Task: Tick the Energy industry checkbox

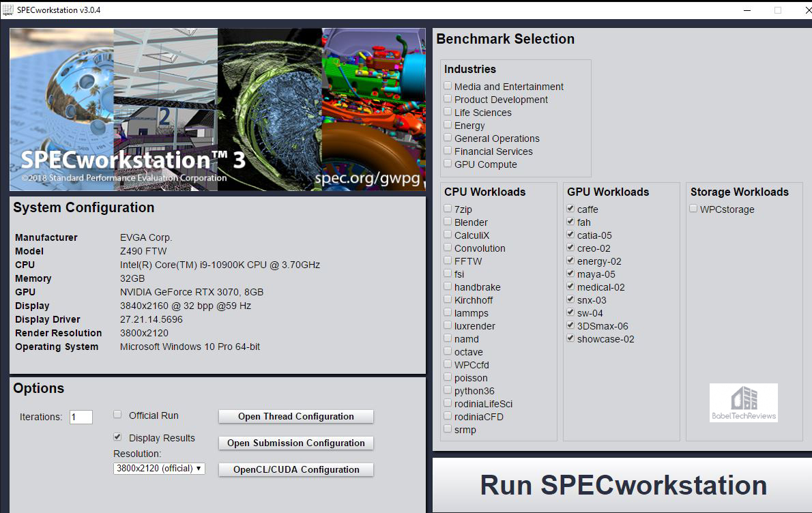Action: [448, 125]
